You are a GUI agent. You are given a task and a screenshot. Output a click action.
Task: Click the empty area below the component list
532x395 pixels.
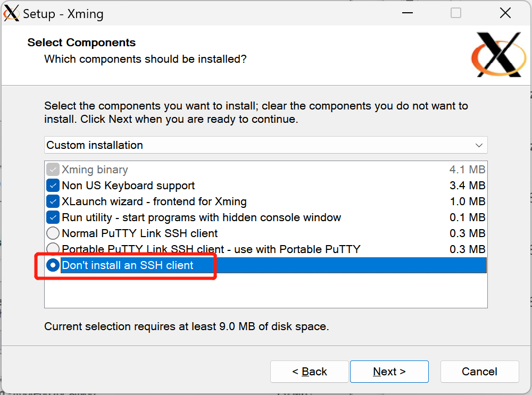pyautogui.click(x=265, y=291)
